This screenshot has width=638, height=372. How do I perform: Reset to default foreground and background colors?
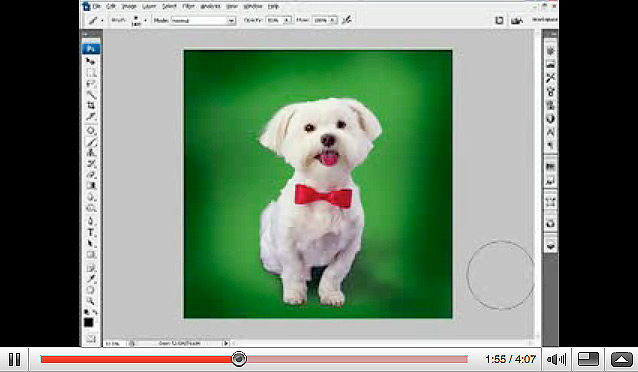tap(86, 312)
